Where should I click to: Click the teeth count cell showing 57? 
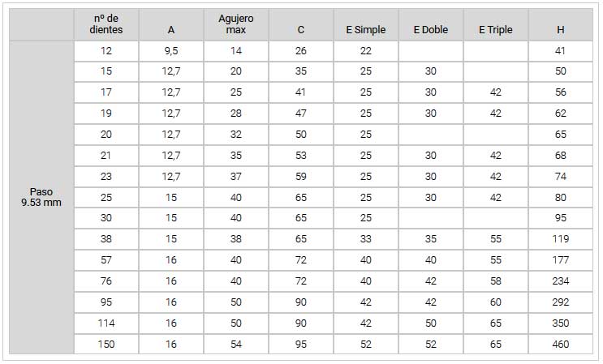pyautogui.click(x=106, y=260)
